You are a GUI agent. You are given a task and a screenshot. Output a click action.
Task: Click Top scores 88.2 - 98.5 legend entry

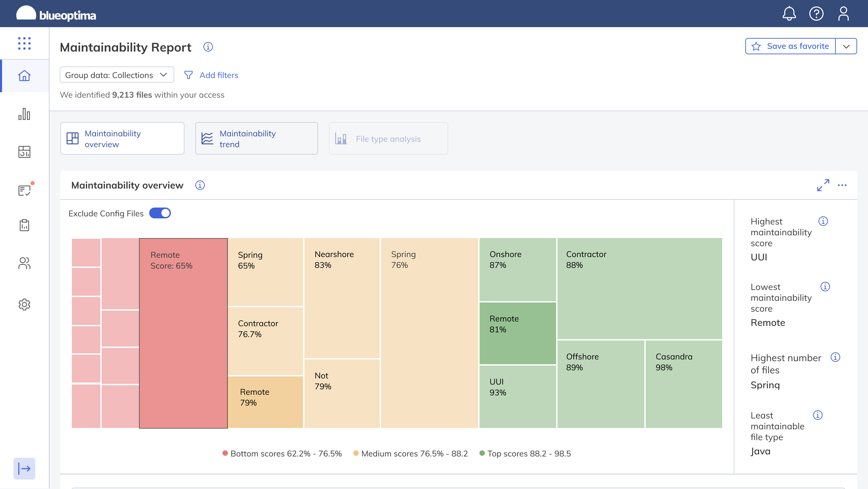(x=525, y=453)
